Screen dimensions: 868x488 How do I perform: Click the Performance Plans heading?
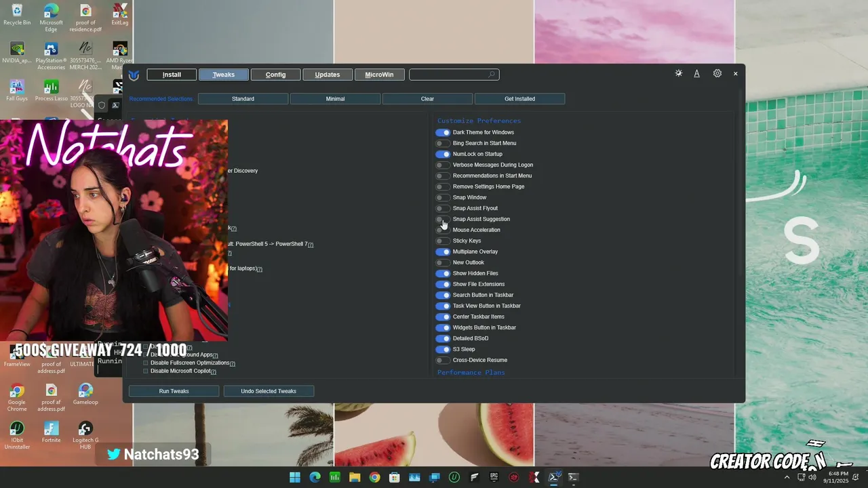471,372
